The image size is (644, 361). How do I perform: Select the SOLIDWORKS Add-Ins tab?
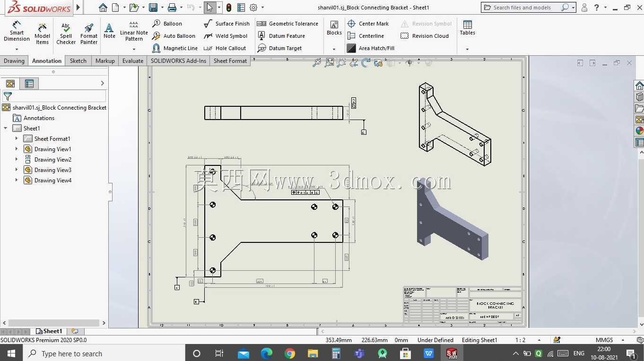178,61
